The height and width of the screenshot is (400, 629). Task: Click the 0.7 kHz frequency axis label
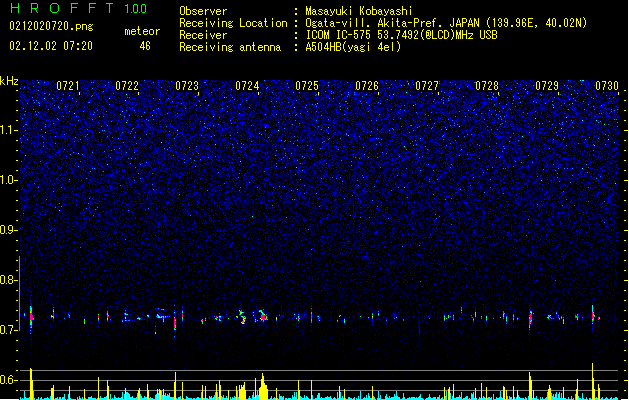8,330
